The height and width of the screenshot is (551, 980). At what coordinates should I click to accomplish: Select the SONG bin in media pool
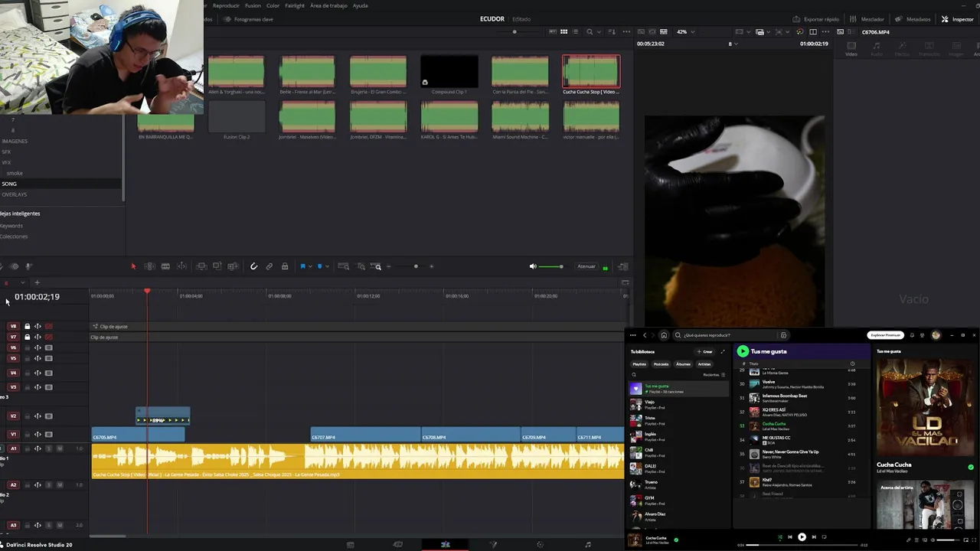click(9, 184)
